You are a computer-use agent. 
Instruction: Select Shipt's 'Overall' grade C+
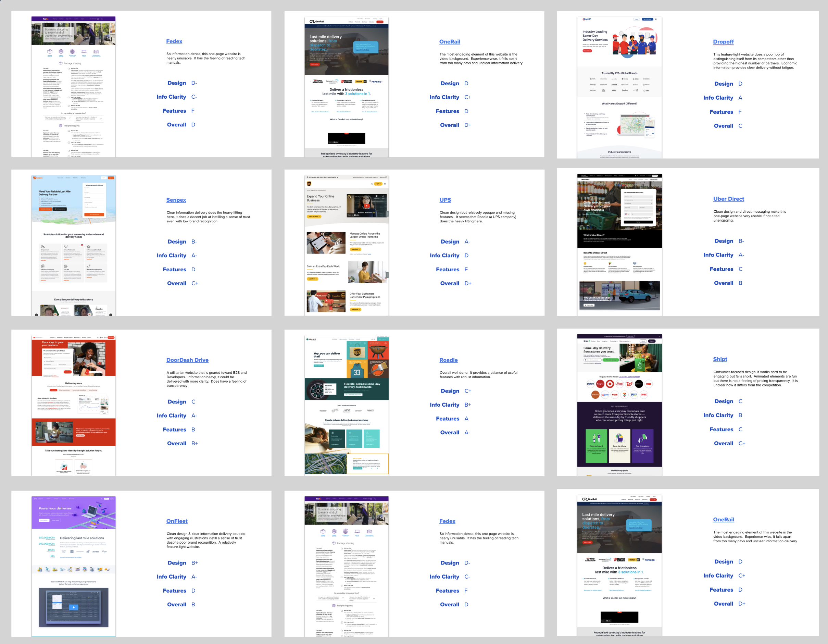click(742, 443)
